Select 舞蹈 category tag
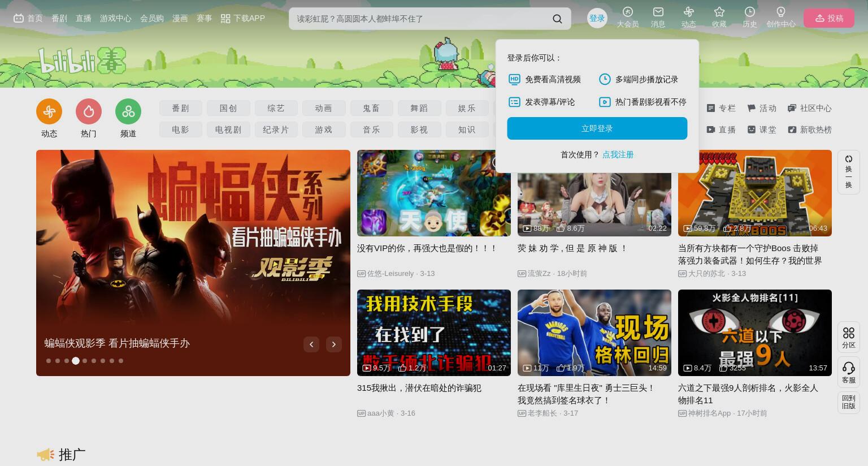The width and height of the screenshot is (868, 466). 419,108
